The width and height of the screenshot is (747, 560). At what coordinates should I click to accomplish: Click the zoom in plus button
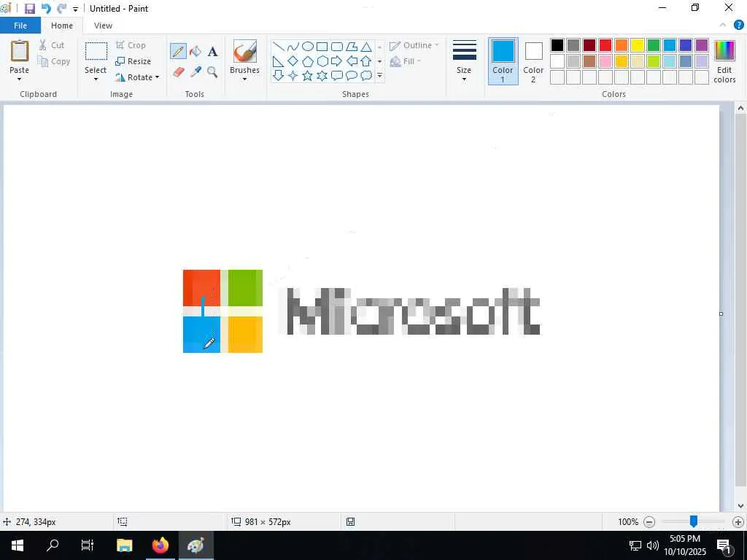tap(738, 522)
